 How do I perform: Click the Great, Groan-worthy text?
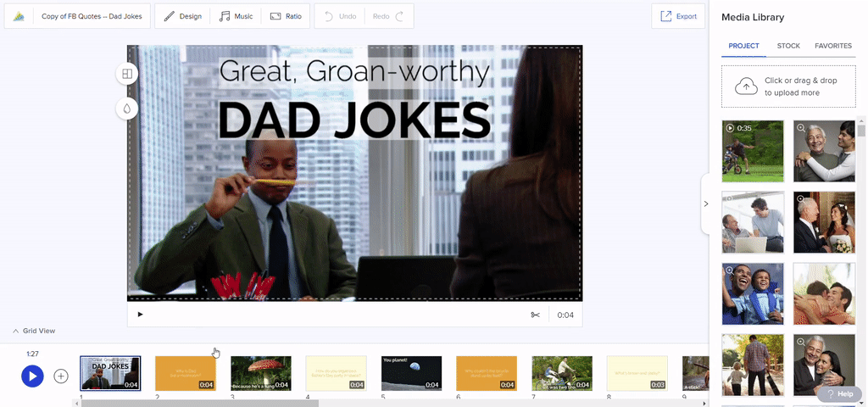click(354, 71)
